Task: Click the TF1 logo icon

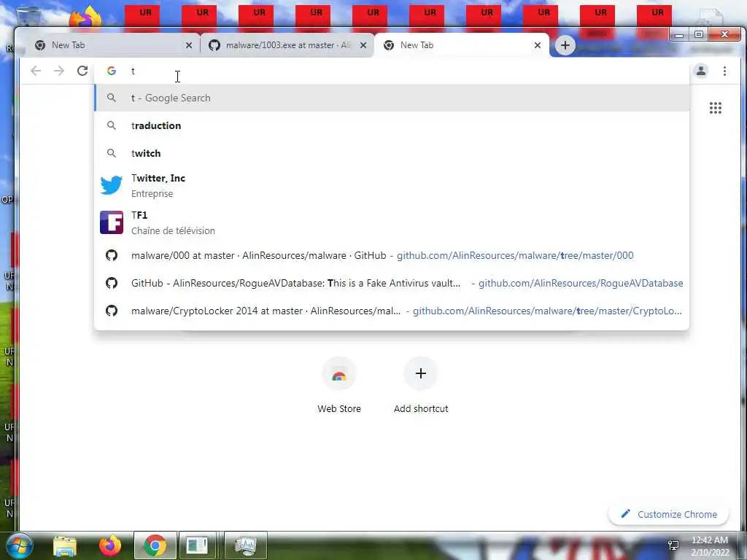Action: pyautogui.click(x=112, y=222)
